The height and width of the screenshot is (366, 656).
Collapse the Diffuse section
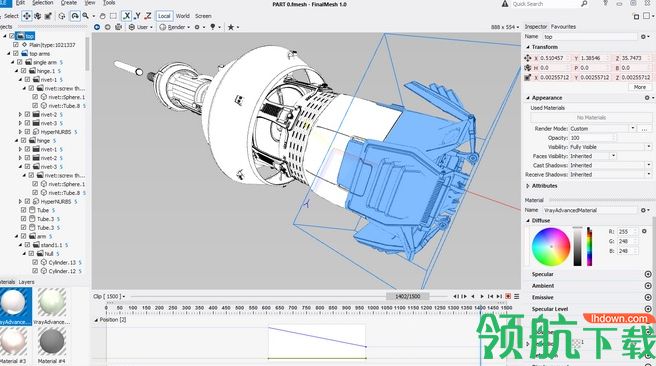tap(528, 220)
